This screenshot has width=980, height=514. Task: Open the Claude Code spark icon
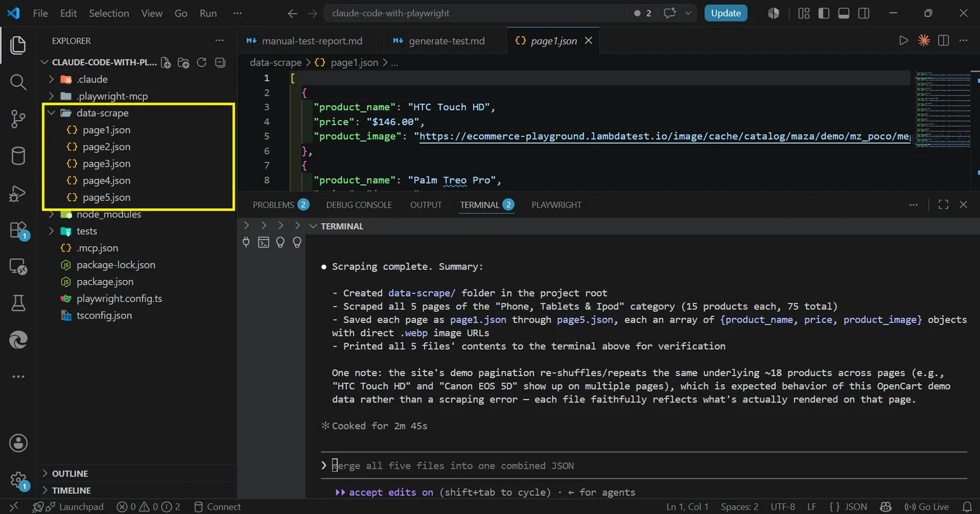924,40
